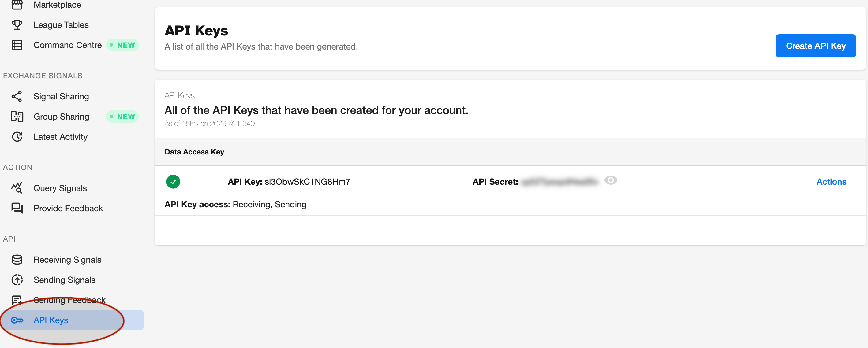The width and height of the screenshot is (868, 348).
Task: Click the Sending Signals upload icon
Action: click(x=17, y=280)
